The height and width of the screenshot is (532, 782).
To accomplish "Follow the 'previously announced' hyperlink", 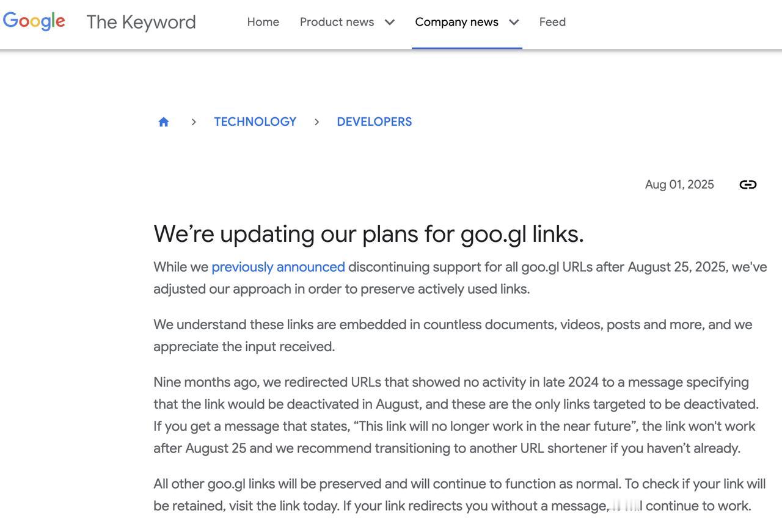I will pyautogui.click(x=278, y=267).
